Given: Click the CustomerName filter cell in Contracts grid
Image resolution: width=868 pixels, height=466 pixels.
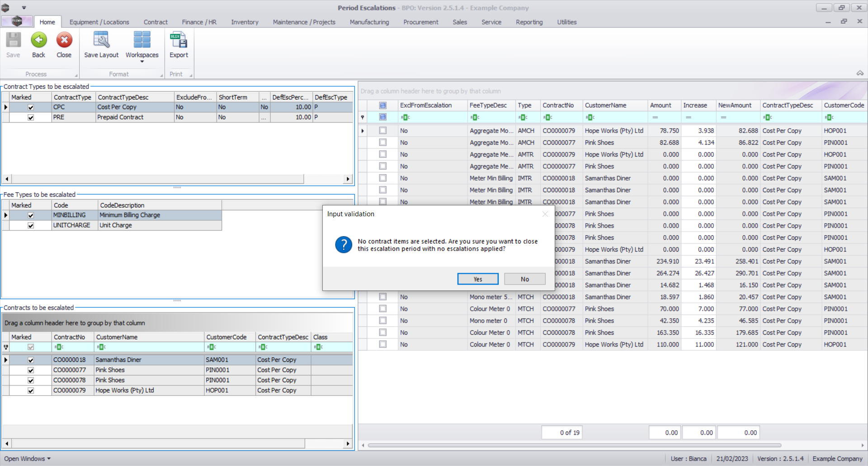Looking at the screenshot, I should (x=149, y=347).
